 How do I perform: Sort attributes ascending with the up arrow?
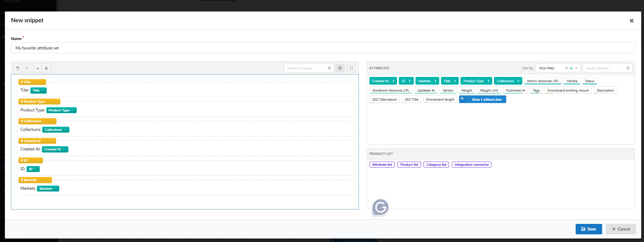(x=566, y=68)
